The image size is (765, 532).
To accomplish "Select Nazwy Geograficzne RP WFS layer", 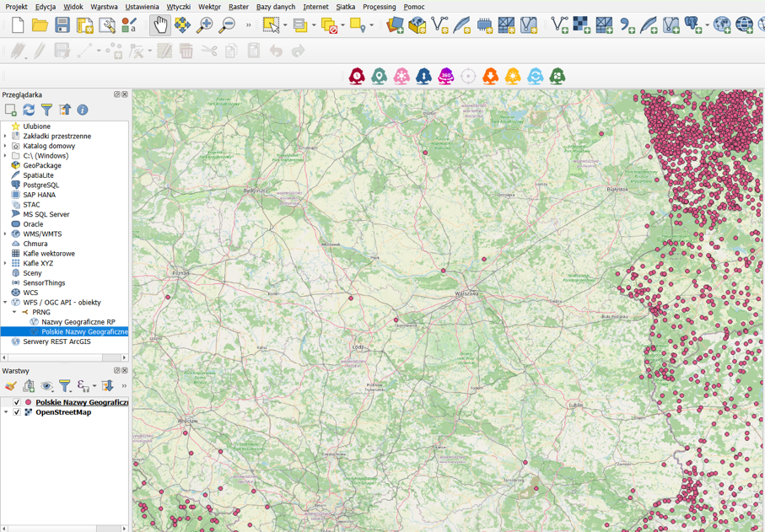I will (78, 322).
